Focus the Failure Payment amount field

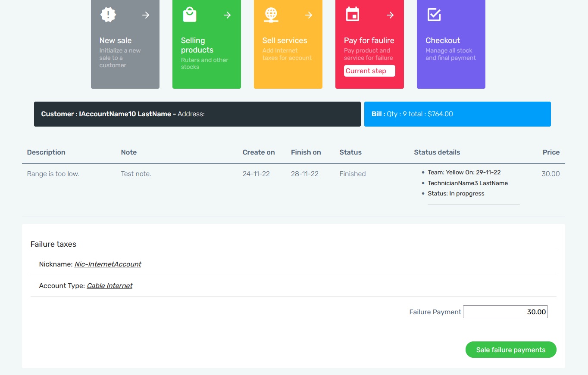click(x=505, y=312)
